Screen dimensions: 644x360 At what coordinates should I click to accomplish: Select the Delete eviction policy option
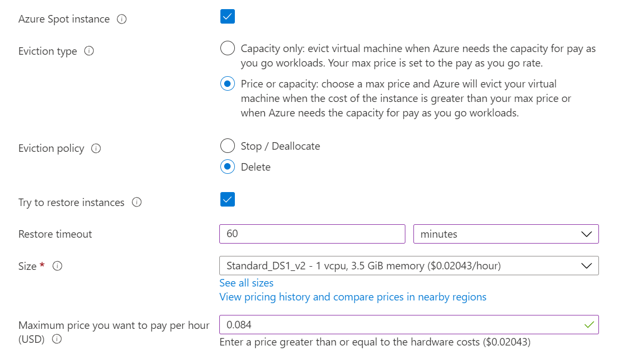click(x=227, y=167)
